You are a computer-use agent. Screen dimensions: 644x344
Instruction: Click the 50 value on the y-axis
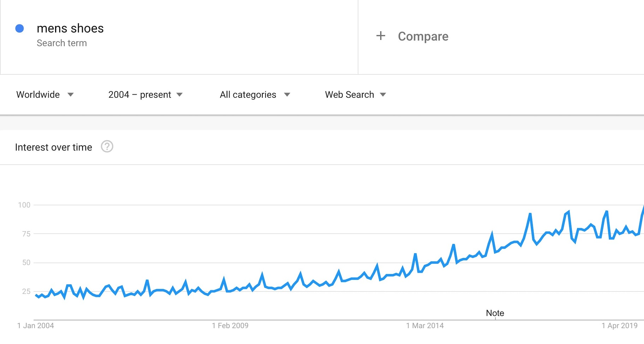tap(26, 262)
